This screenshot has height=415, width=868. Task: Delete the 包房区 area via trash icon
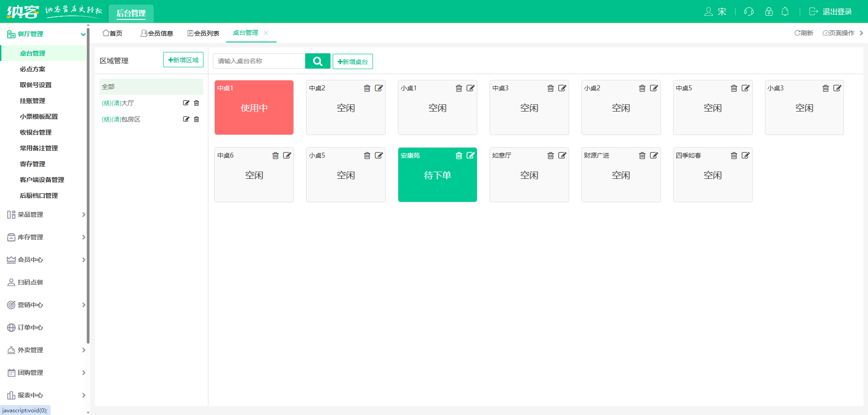pyautogui.click(x=197, y=119)
